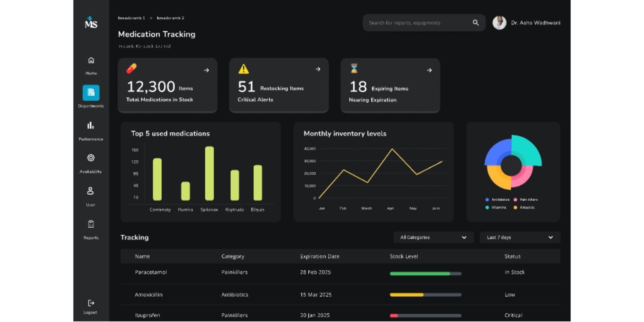This screenshot has height=322, width=644.
Task: Click the Logout icon
Action: tap(91, 303)
